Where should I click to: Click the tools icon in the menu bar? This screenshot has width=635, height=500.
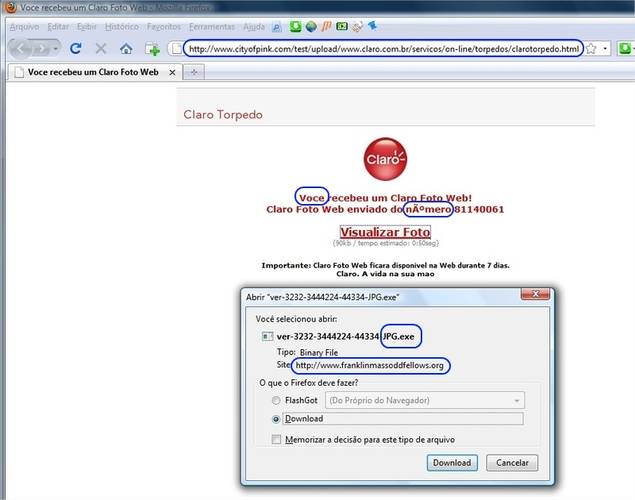tap(357, 27)
